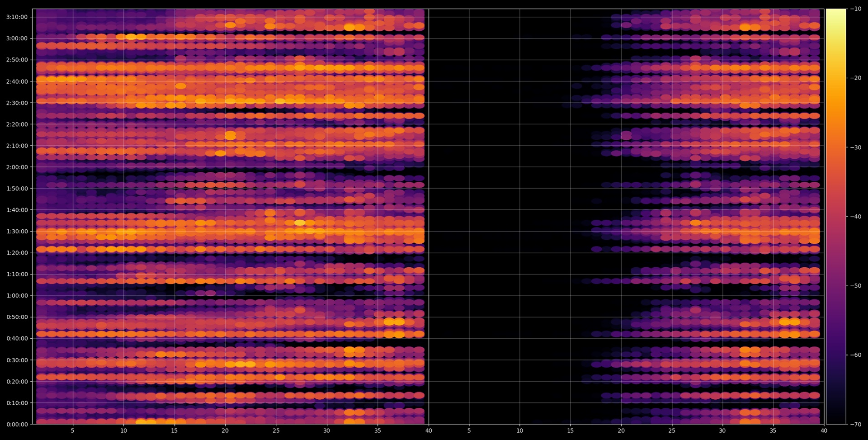The height and width of the screenshot is (440, 868).
Task: Select the 0:00:00 y-axis tick label
Action: coord(17,424)
